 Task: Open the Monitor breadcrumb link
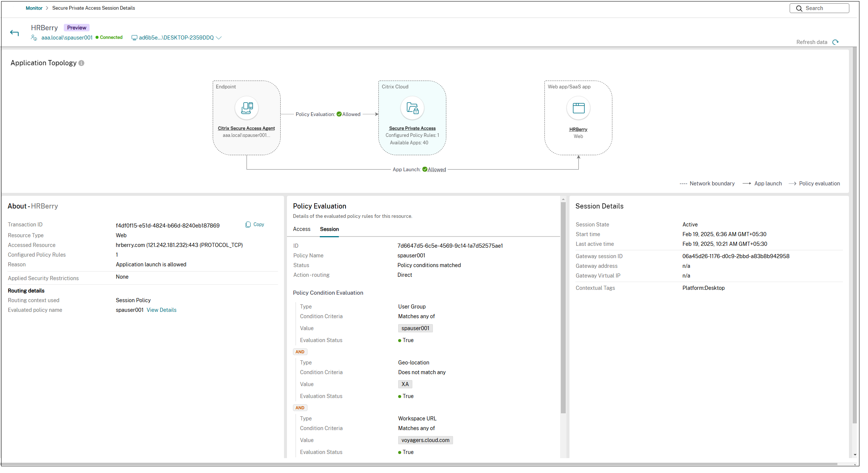34,8
